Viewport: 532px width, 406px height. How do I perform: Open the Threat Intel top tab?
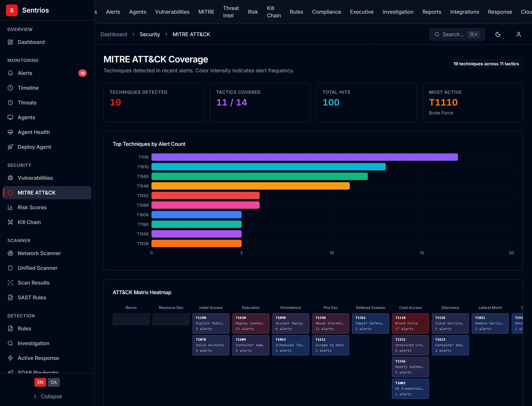pos(231,12)
